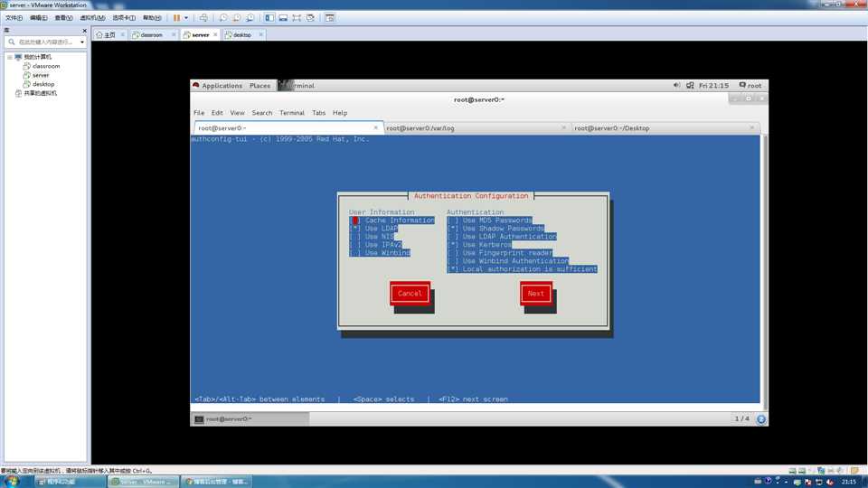Toggle the Use MD5 Passwords checkbox
The image size is (868, 488).
pyautogui.click(x=453, y=221)
